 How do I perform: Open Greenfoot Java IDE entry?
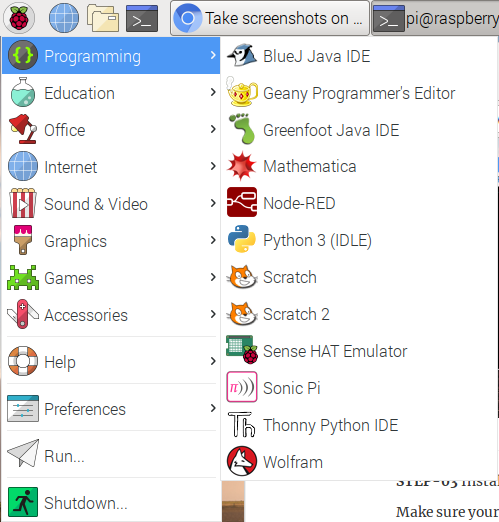point(359,129)
